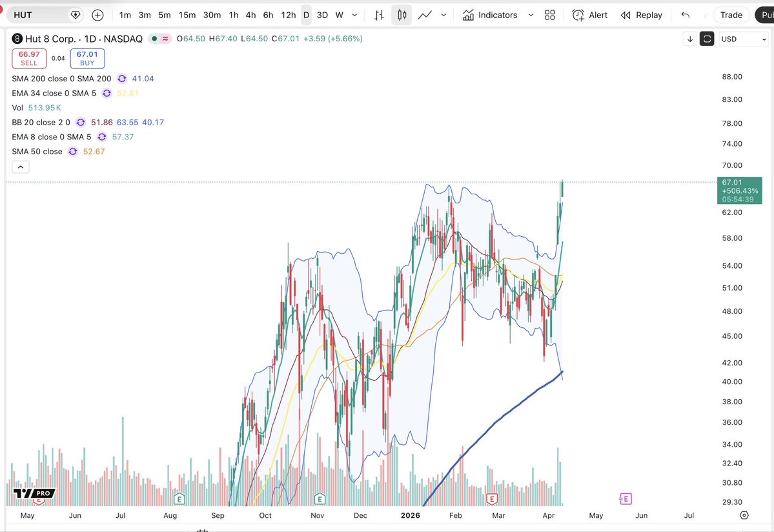Viewport: 774px width, 532px height.
Task: Select the 1h interval
Action: click(x=233, y=14)
